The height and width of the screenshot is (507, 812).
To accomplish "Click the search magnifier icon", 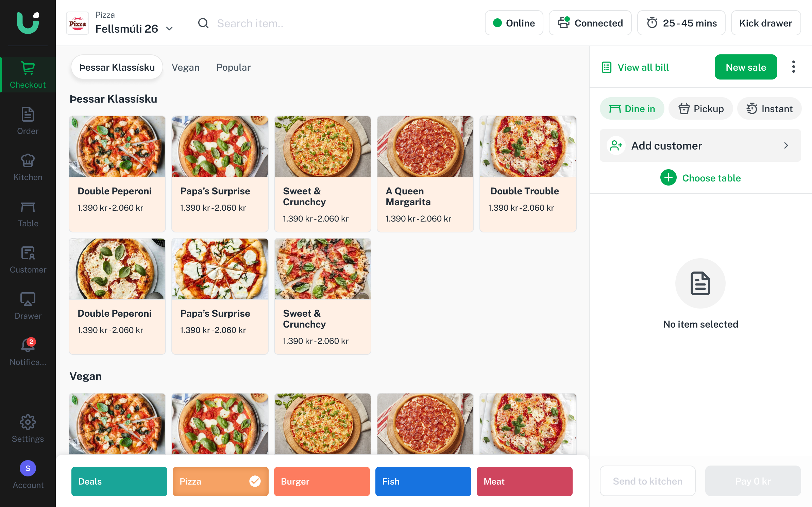I will (x=203, y=23).
